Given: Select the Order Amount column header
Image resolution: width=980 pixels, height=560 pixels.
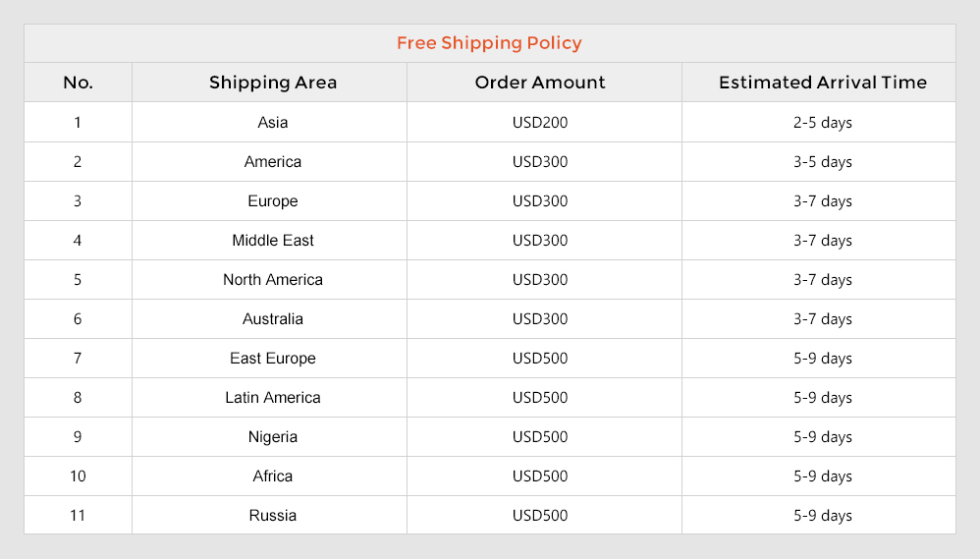Looking at the screenshot, I should pyautogui.click(x=540, y=83).
